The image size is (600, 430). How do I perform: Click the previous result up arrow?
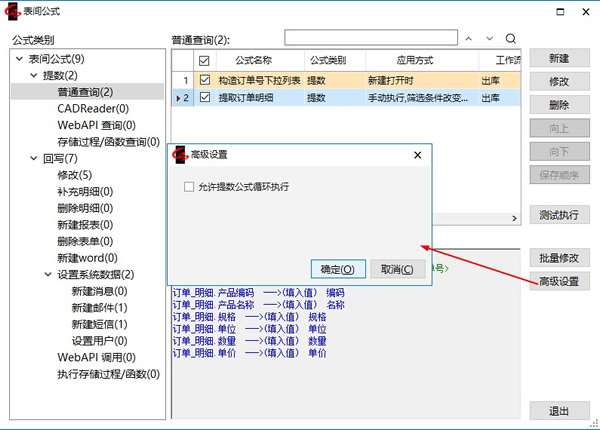pyautogui.click(x=468, y=39)
